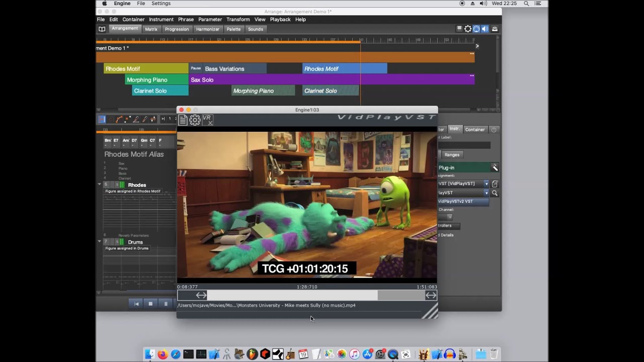Open the book icon left of Arrangement tab
The image size is (644, 362).
(102, 29)
